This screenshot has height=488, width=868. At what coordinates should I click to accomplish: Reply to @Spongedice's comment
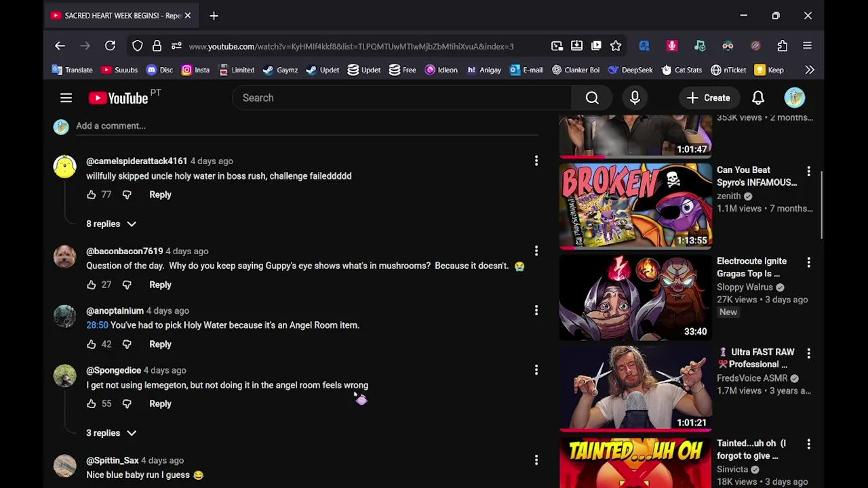(x=160, y=404)
